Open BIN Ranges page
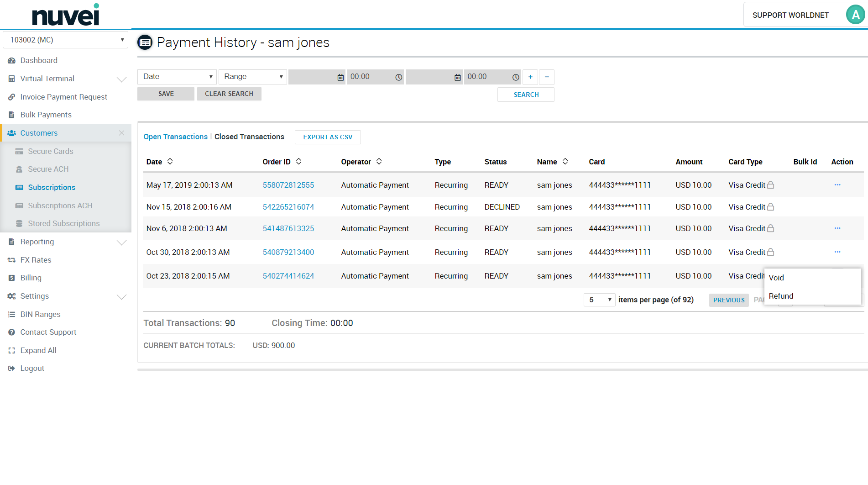The width and height of the screenshot is (868, 485). [40, 314]
